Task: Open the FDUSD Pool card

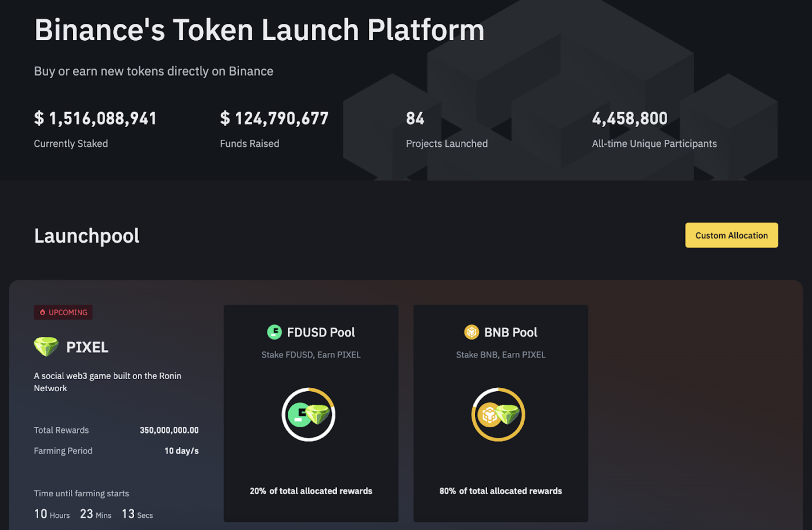Action: [x=311, y=413]
